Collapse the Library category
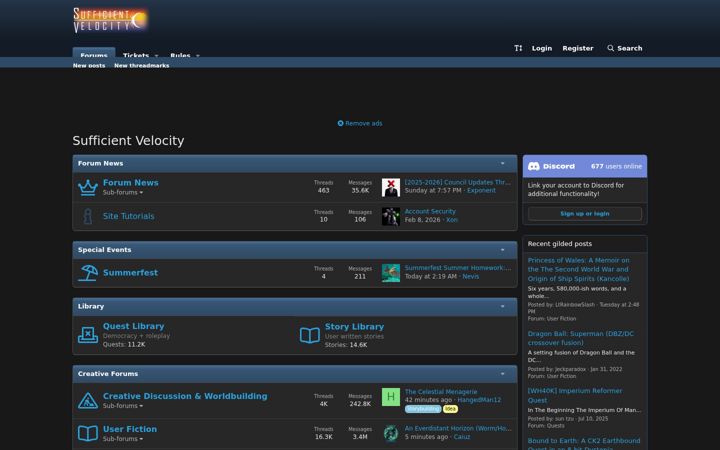The width and height of the screenshot is (720, 450). coord(502,306)
